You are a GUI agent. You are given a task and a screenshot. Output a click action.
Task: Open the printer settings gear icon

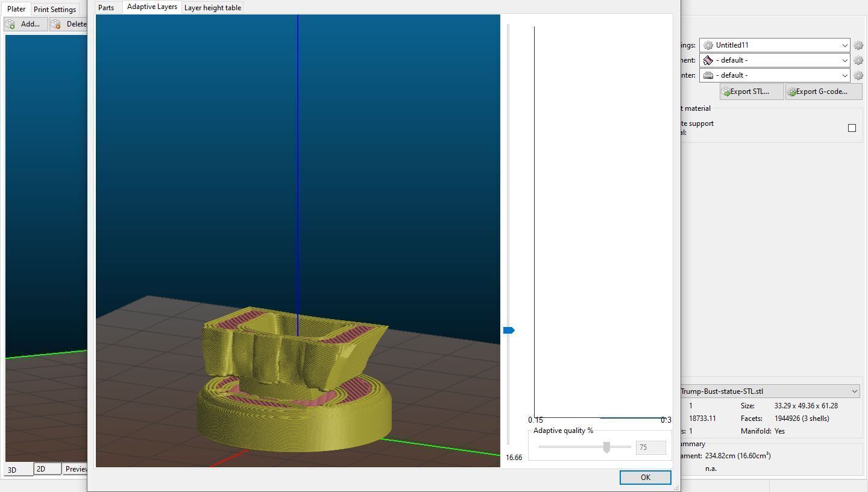coord(858,75)
